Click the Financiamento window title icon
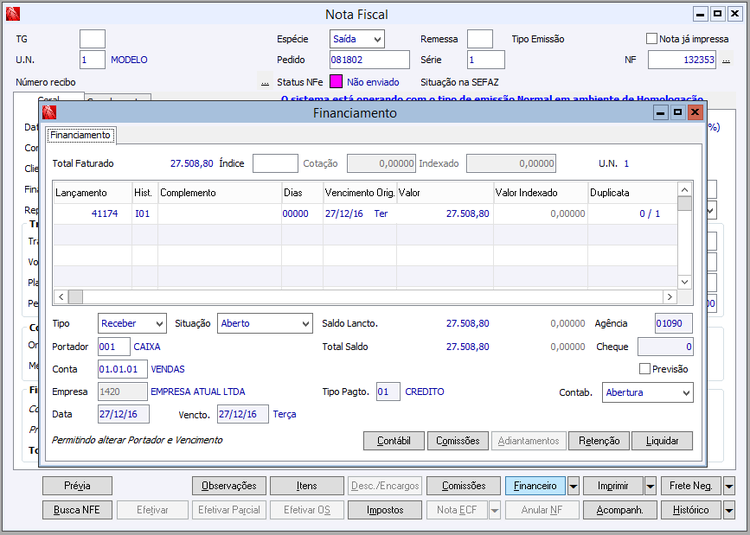 click(x=50, y=113)
